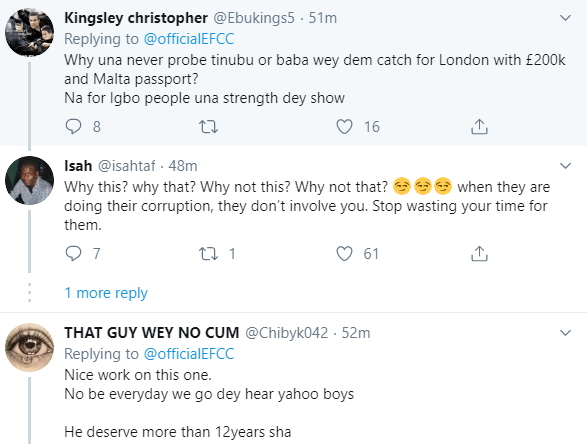View the eye avatar of Chibyk042
587x444 pixels.
coord(29,347)
